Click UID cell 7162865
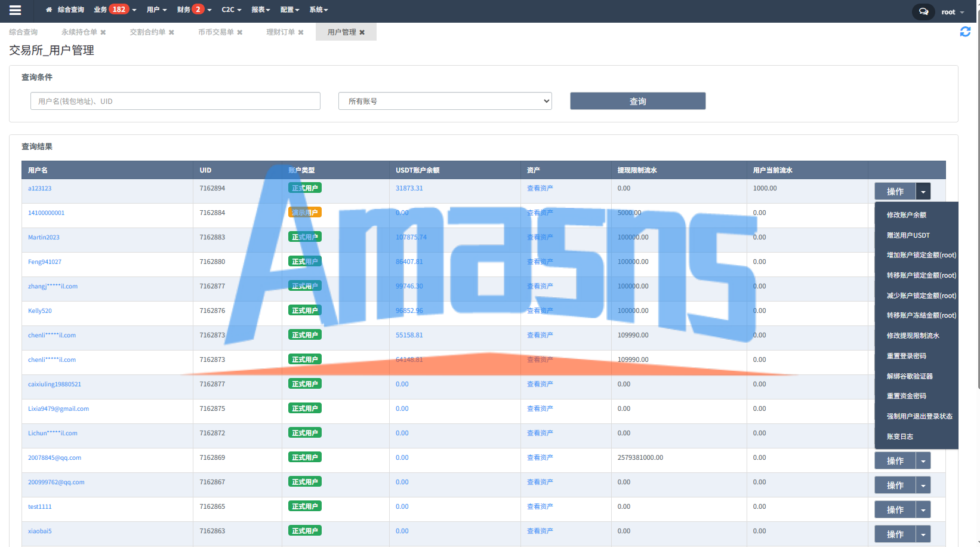 [x=212, y=506]
